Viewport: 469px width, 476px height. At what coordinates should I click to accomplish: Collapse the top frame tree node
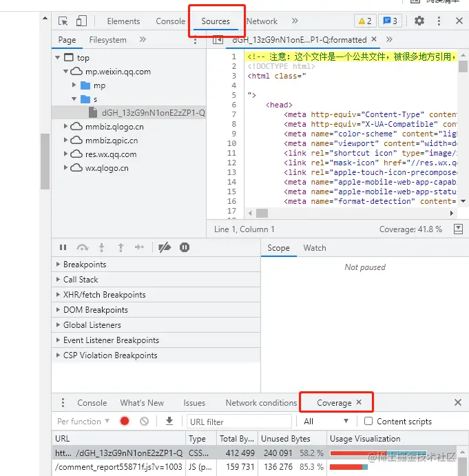click(x=57, y=57)
